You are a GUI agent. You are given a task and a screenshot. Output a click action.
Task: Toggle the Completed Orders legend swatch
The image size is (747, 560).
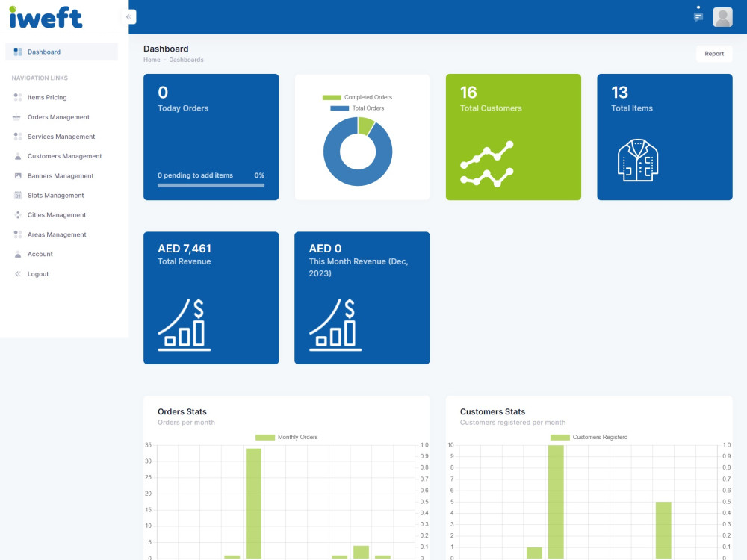pyautogui.click(x=332, y=97)
